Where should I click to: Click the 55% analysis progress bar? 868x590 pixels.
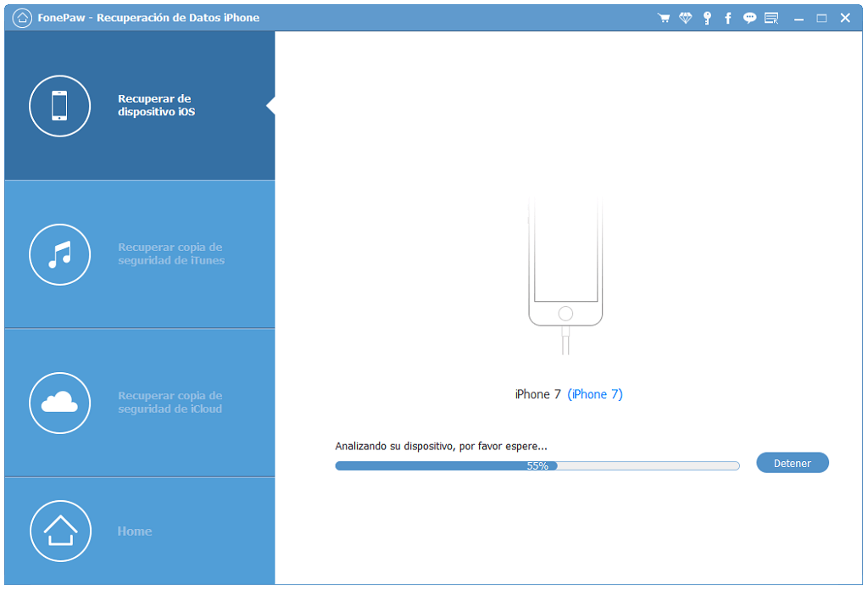537,466
